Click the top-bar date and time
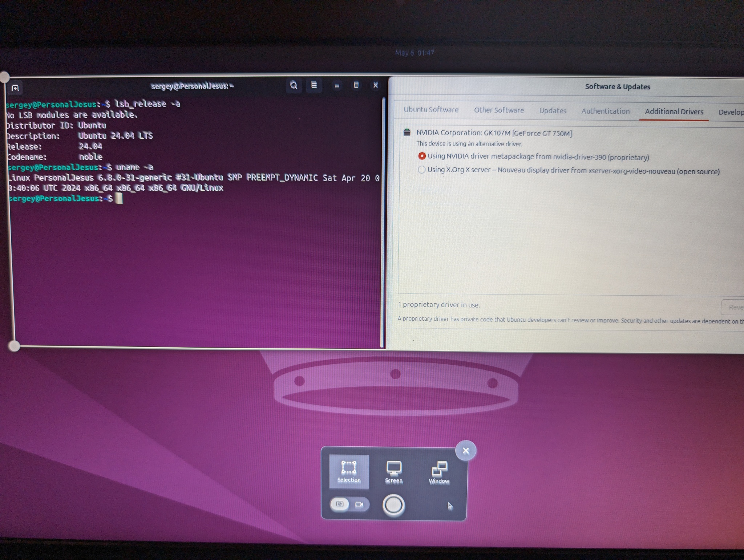744x560 pixels. 415,53
